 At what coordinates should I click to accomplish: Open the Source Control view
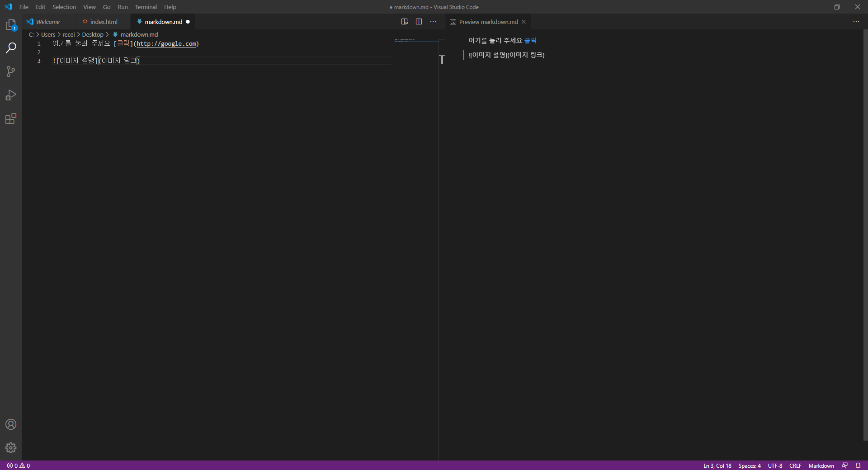[11, 71]
